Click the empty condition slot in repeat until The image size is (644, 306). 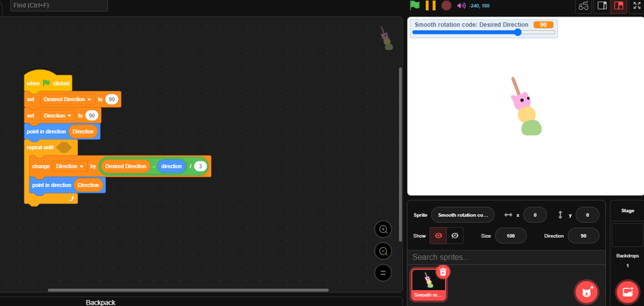(x=64, y=147)
